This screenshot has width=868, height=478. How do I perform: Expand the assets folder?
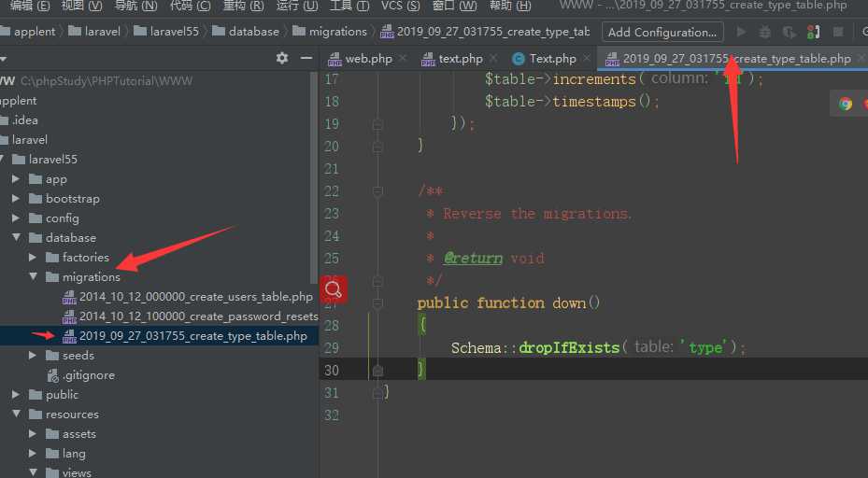coord(32,434)
